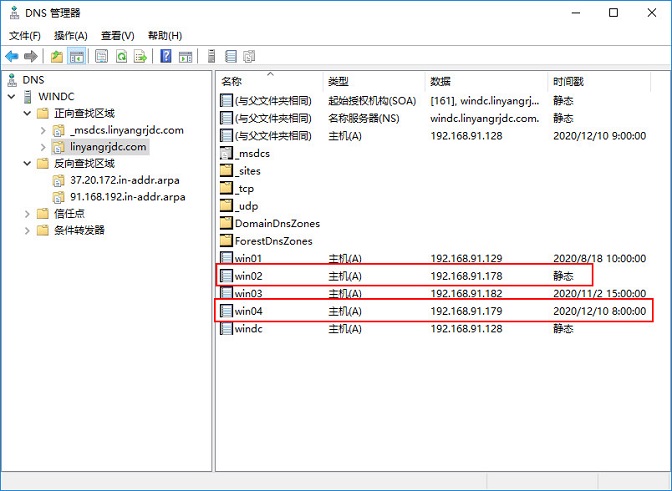Select _msdcs.linyangrjdc.com zone in tree
Screen dimensions: 672x491
(127, 130)
